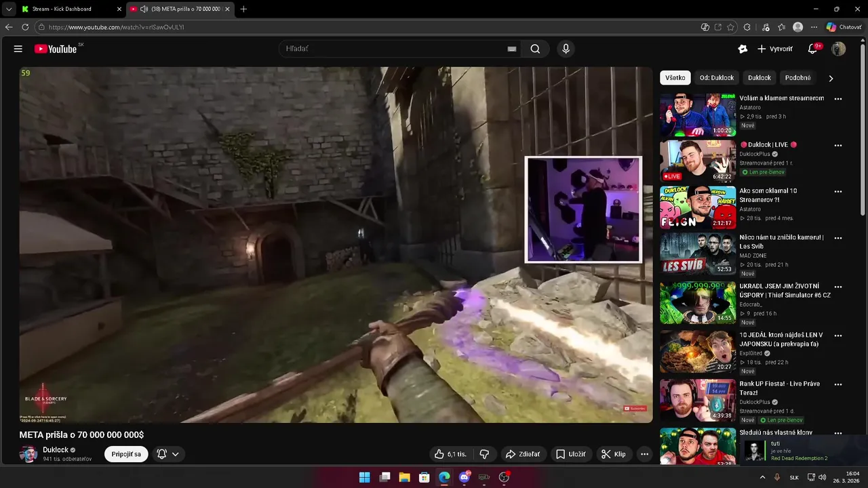Open Edge profile avatar
The height and width of the screenshot is (488, 868).
pos(798,27)
